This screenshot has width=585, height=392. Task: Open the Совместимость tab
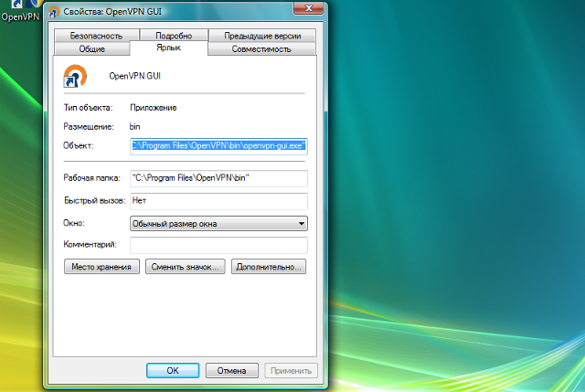[261, 48]
